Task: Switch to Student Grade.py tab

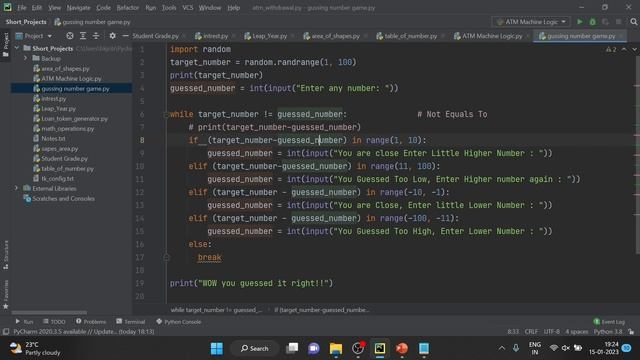Action: point(156,36)
